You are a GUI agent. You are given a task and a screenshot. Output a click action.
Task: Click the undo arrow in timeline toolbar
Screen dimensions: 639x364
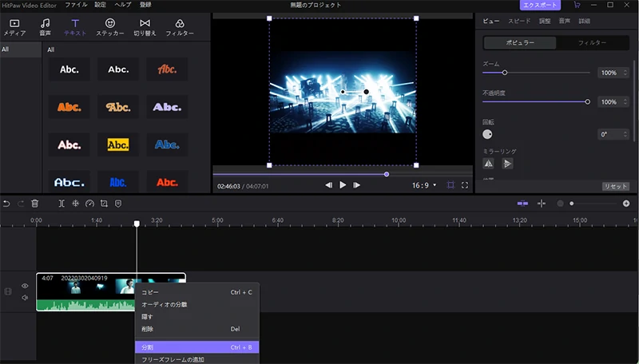pyautogui.click(x=6, y=204)
